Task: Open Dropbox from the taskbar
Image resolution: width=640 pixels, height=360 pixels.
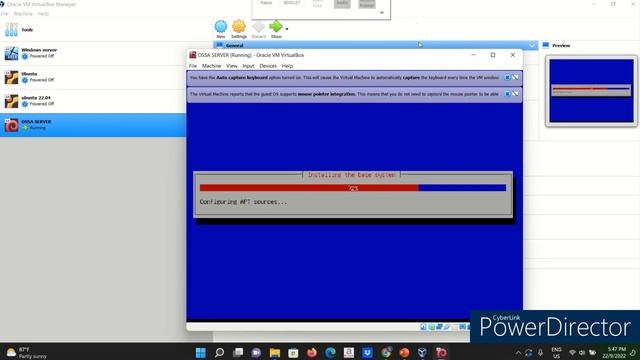Action: [367, 353]
